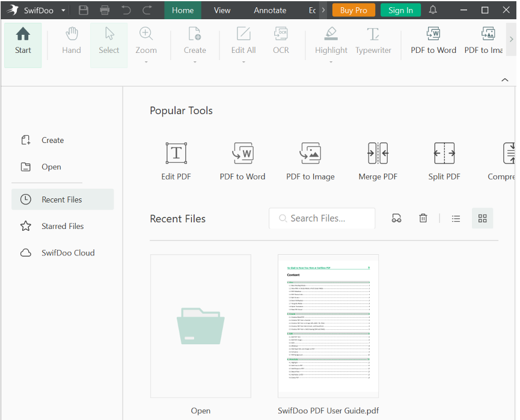This screenshot has height=420, width=520.
Task: Click the glasses privacy icon by search
Action: [397, 218]
